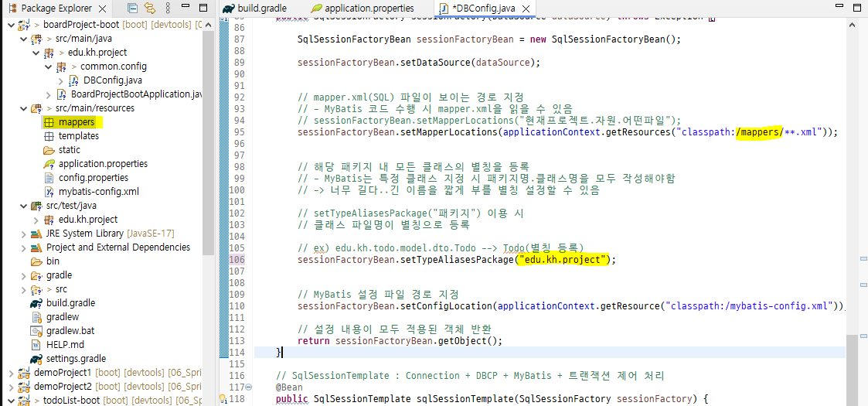This screenshot has width=868, height=406.
Task: Click the "edu.kh.project" string on line 106
Action: coord(563,259)
